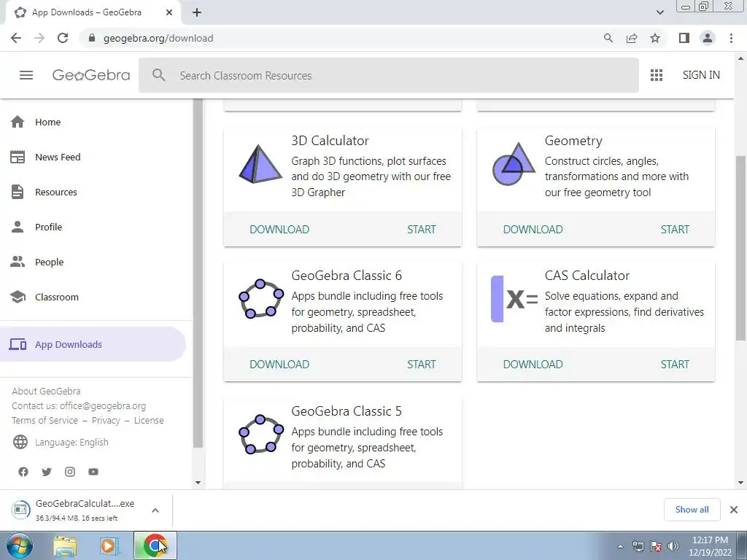Click the address bar URL
747x560 pixels.
click(x=158, y=38)
